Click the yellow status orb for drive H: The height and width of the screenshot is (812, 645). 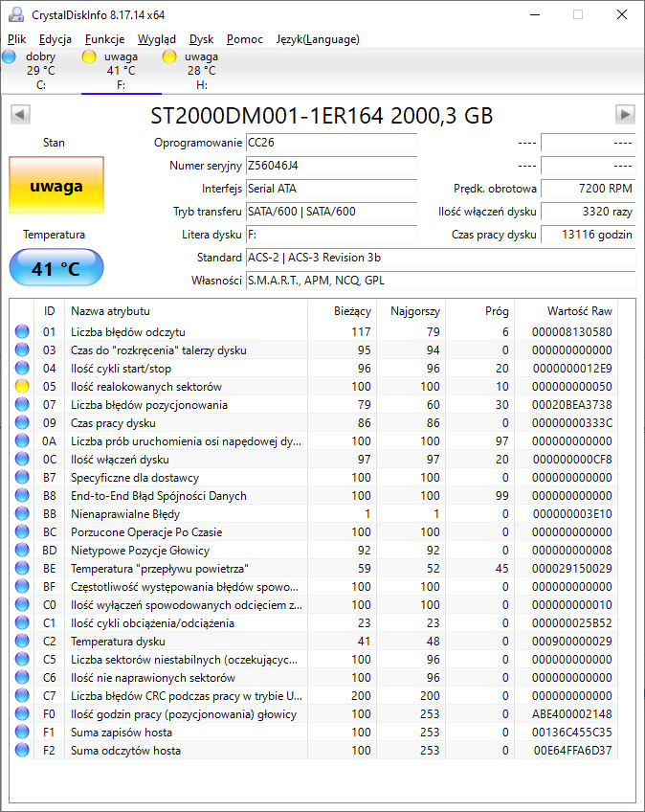pos(169,56)
